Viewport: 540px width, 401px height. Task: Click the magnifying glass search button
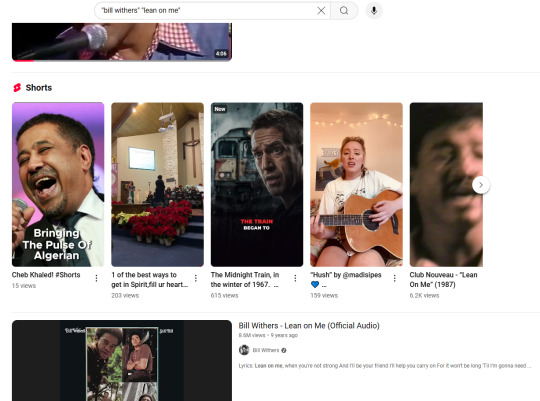344,11
